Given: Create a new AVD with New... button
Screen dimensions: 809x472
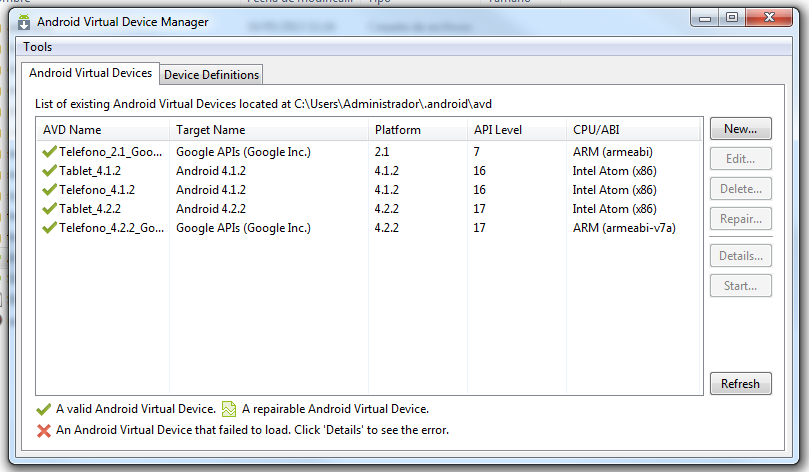Looking at the screenshot, I should pos(740,128).
